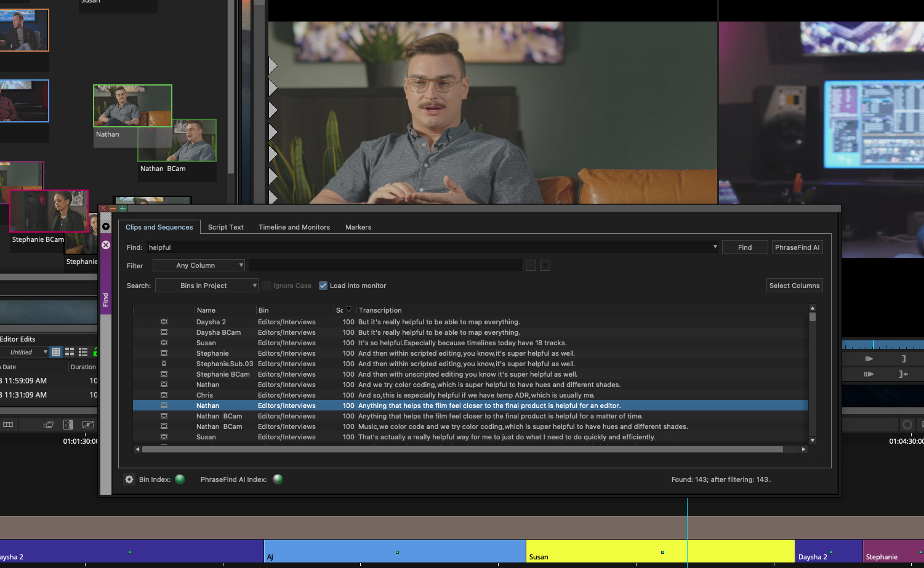The height and width of the screenshot is (568, 924).
Task: Click the Mark Out bracket icon
Action: point(903,359)
